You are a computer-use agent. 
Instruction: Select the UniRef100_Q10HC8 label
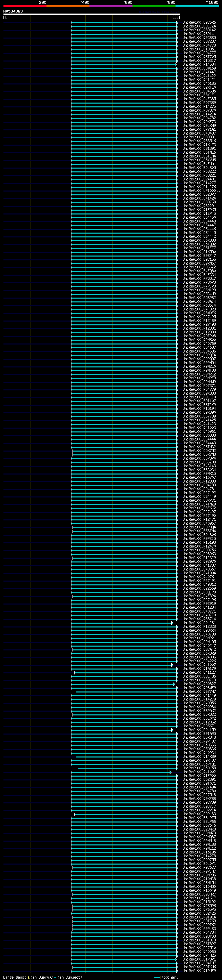pos(199,879)
